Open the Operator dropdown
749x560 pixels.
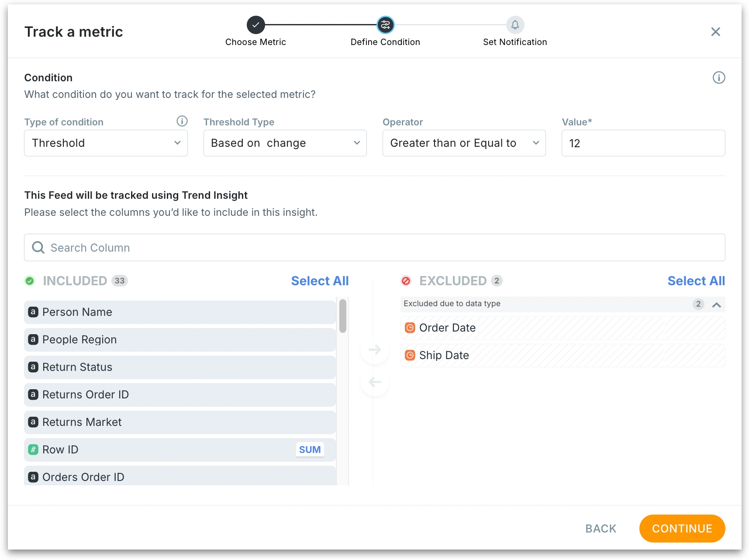464,143
